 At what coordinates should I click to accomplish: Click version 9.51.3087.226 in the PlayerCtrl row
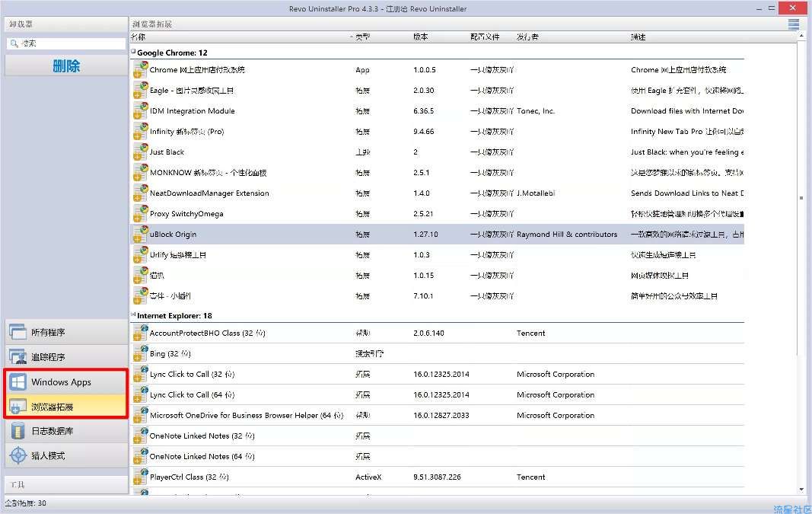click(437, 477)
